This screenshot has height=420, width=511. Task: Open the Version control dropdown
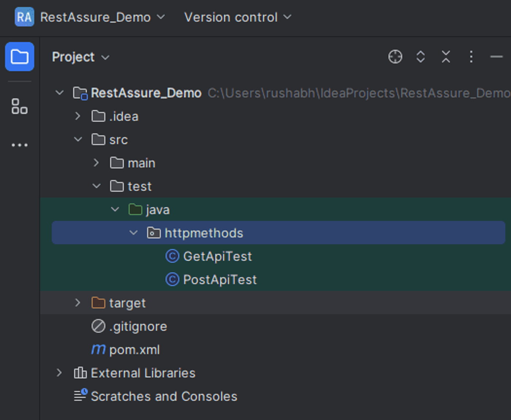[238, 17]
